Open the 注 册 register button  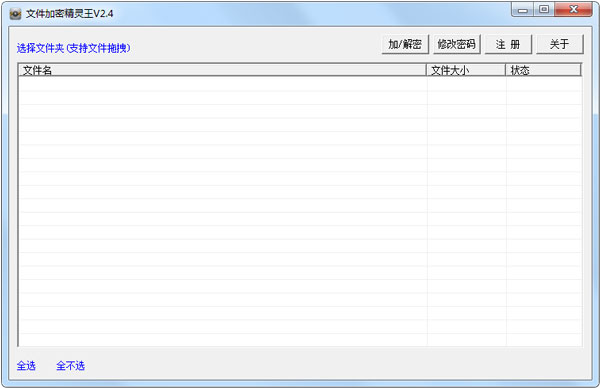pyautogui.click(x=508, y=44)
